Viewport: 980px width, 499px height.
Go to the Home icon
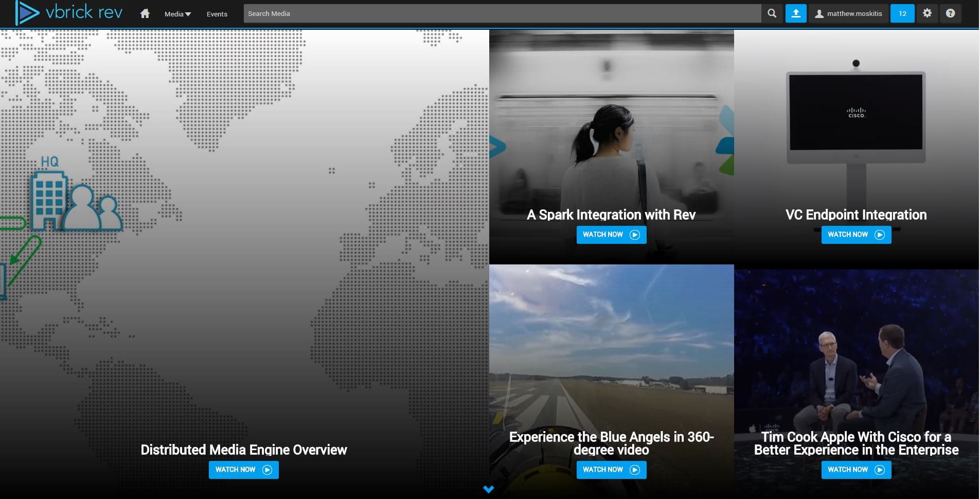(145, 14)
